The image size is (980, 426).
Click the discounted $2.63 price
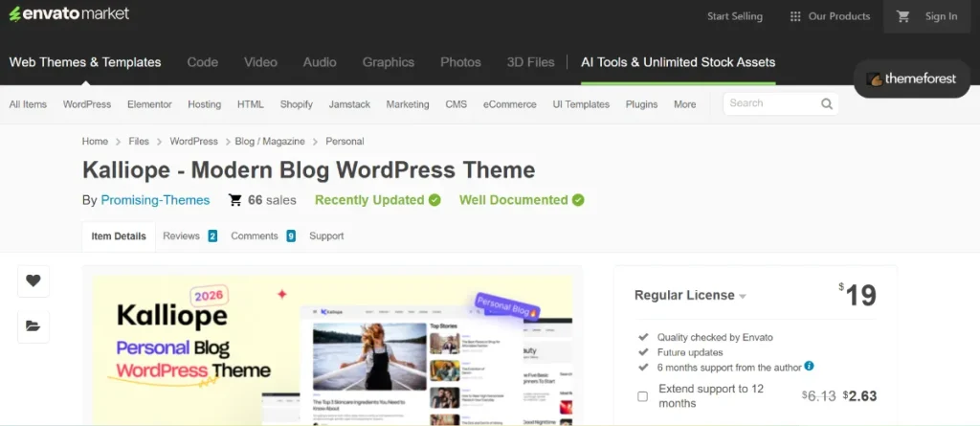point(860,396)
